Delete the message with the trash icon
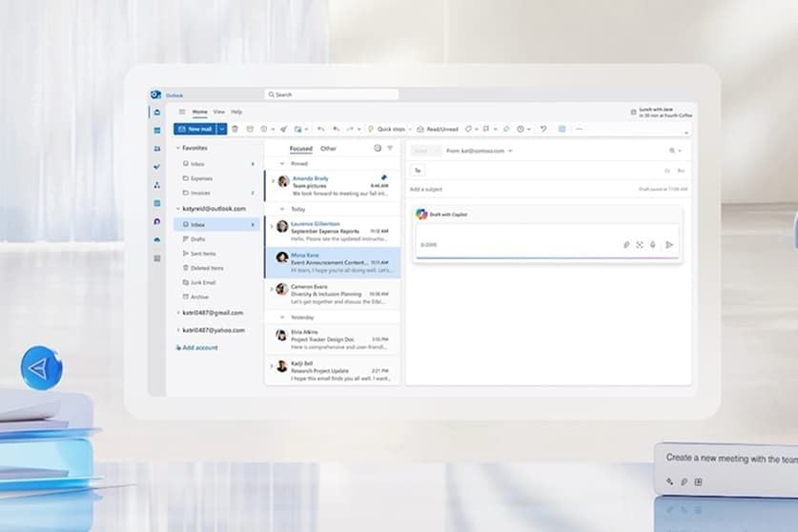Viewport: 798px width, 532px height. tap(235, 130)
